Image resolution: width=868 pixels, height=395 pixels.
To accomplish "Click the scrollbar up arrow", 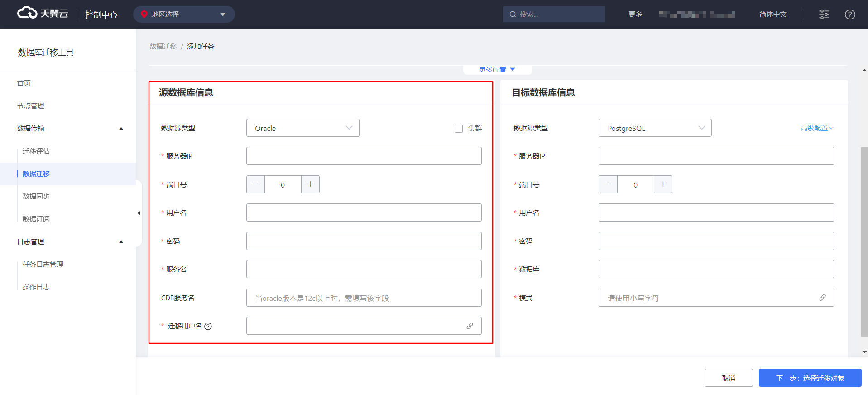I will pos(864,70).
